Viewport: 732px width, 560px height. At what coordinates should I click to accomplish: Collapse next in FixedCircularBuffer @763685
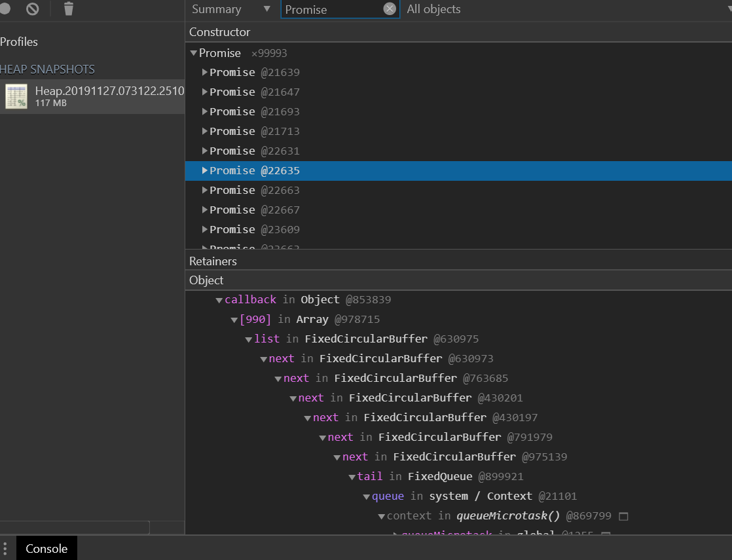278,379
